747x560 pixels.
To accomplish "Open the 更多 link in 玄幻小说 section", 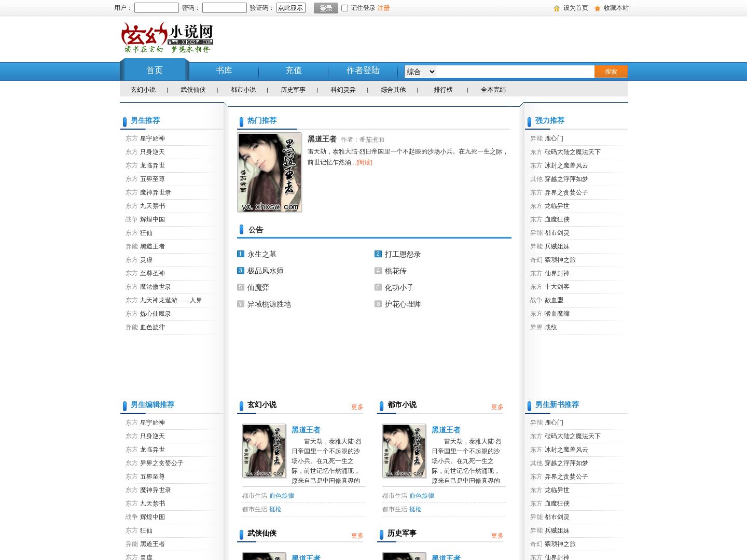I will (x=357, y=407).
